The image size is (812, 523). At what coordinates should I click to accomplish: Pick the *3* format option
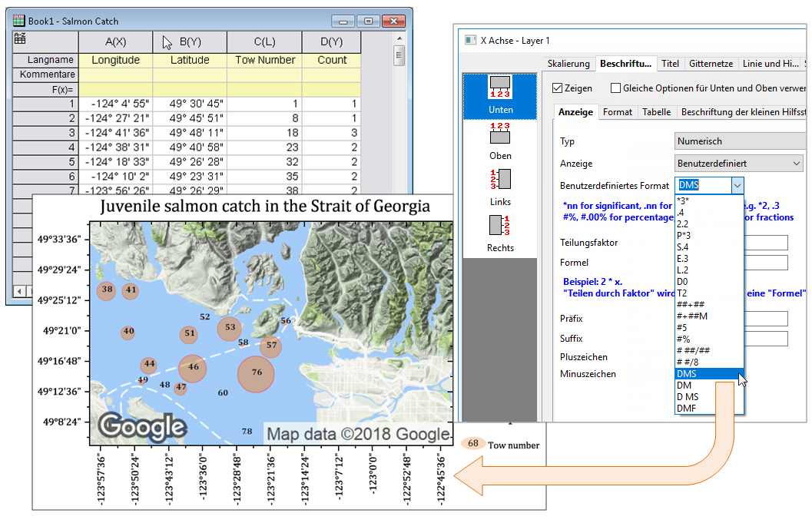click(709, 201)
